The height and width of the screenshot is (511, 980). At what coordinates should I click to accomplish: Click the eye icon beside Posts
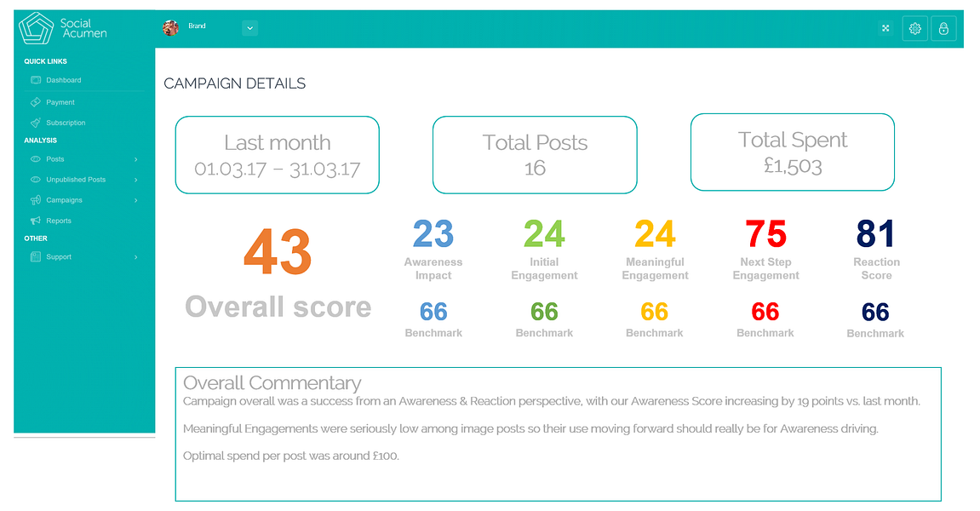[36, 159]
